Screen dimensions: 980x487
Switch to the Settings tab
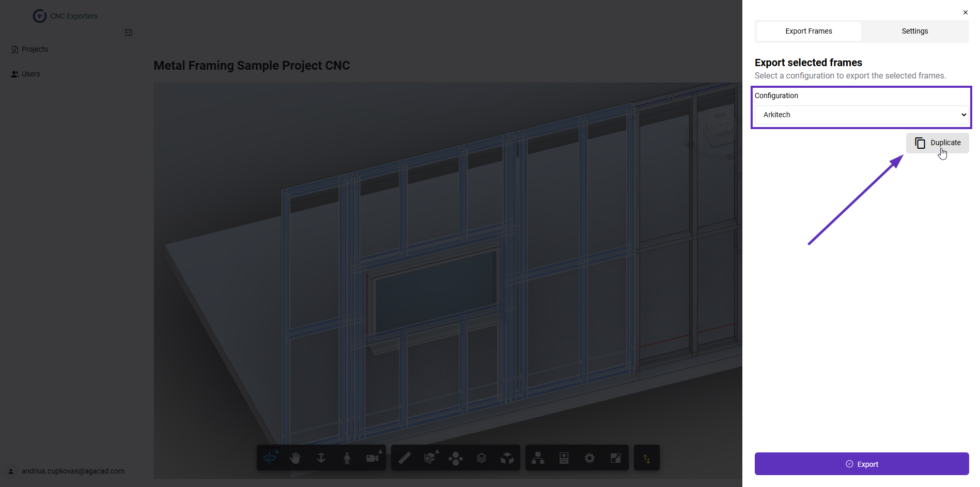(x=914, y=31)
